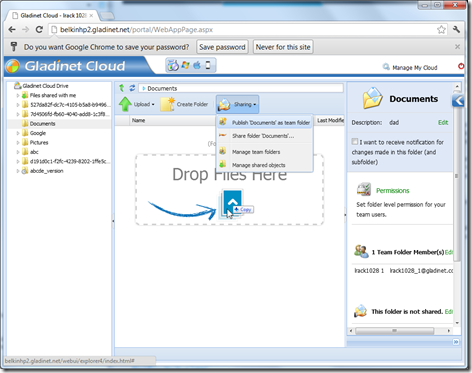
Task: Go back with the browser back arrow
Action: (x=12, y=30)
